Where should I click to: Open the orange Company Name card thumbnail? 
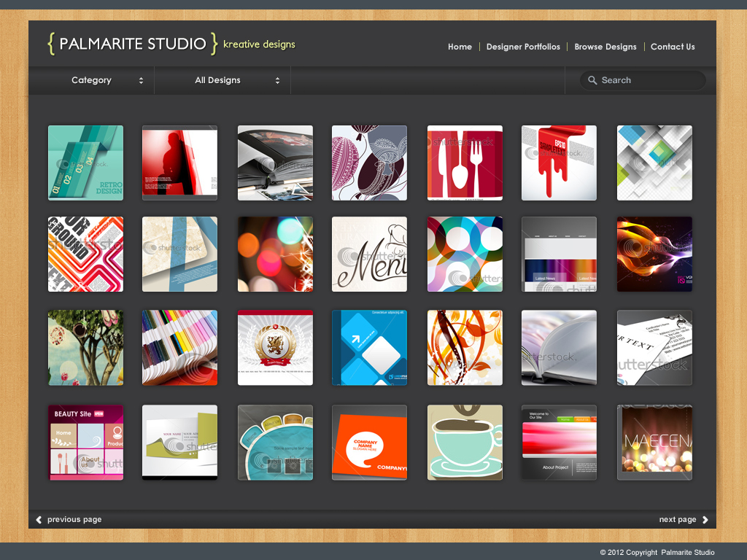pos(369,443)
